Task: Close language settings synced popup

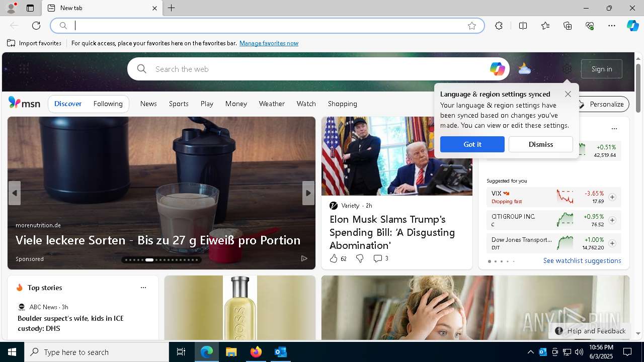Action: (568, 94)
